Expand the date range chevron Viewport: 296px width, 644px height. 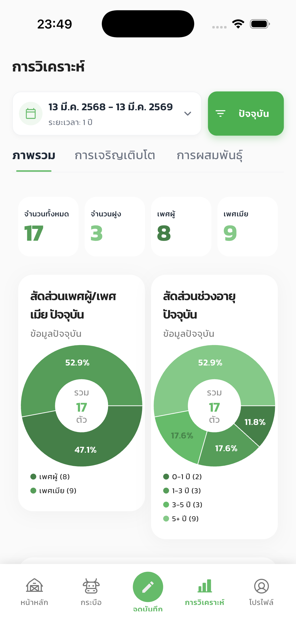(188, 113)
